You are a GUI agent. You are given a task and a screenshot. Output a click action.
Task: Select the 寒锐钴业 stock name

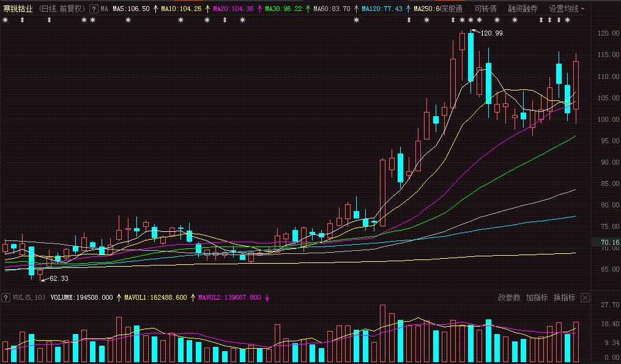click(18, 9)
